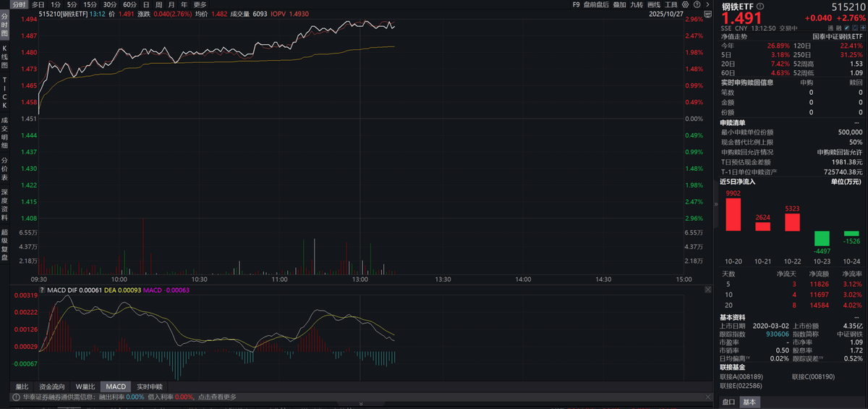Image resolution: width=868 pixels, height=409 pixels.
Task: Click the help question mark icon
Action: click(x=697, y=4)
